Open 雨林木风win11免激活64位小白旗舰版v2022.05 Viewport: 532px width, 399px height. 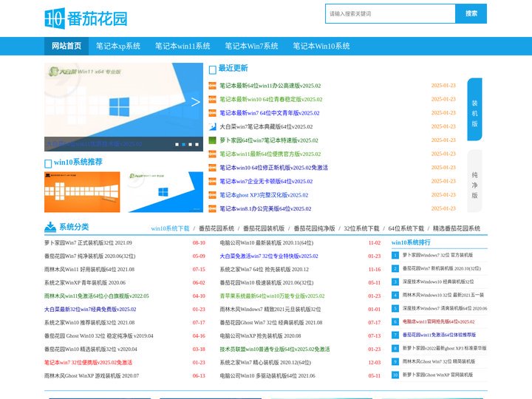(97, 296)
